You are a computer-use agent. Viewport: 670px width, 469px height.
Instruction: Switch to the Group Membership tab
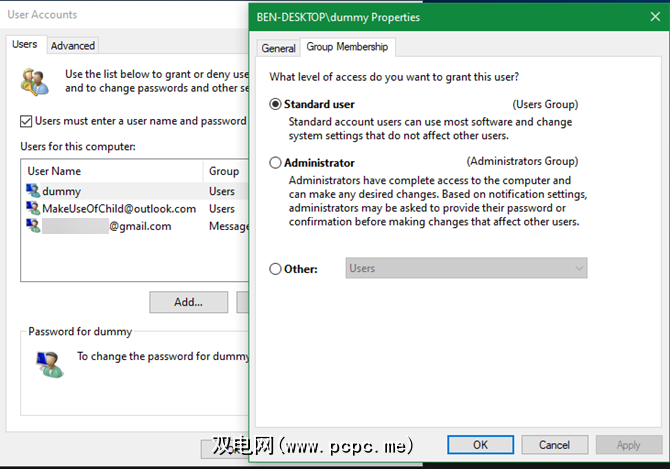pyautogui.click(x=347, y=47)
